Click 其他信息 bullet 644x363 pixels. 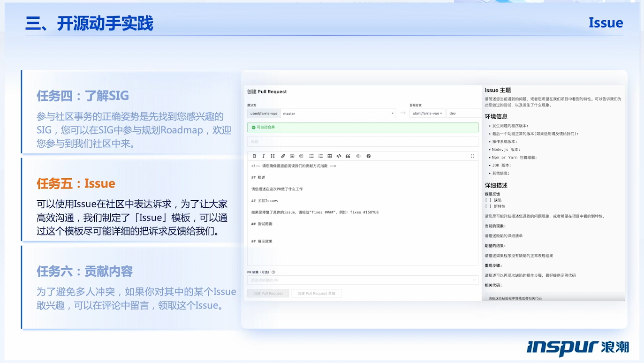coord(501,173)
